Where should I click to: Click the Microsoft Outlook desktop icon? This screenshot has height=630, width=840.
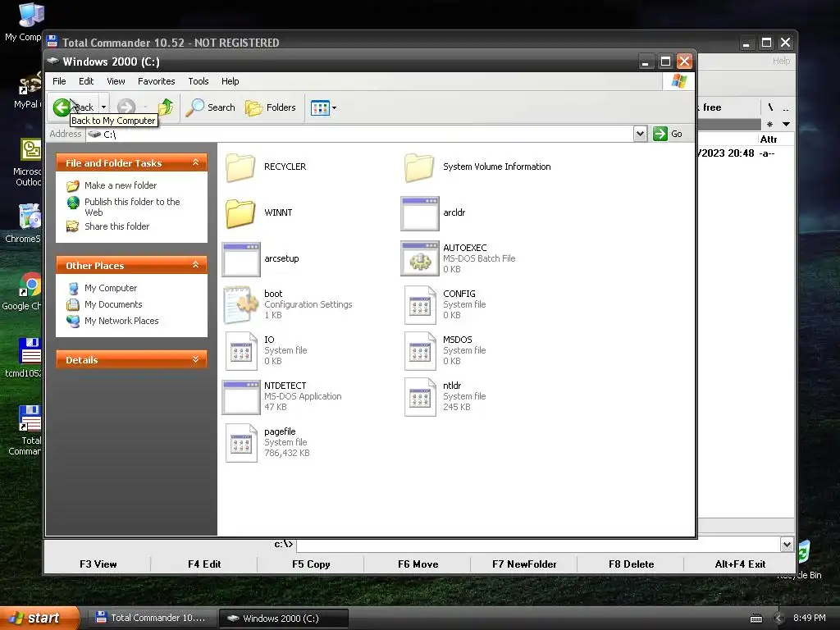pyautogui.click(x=30, y=150)
